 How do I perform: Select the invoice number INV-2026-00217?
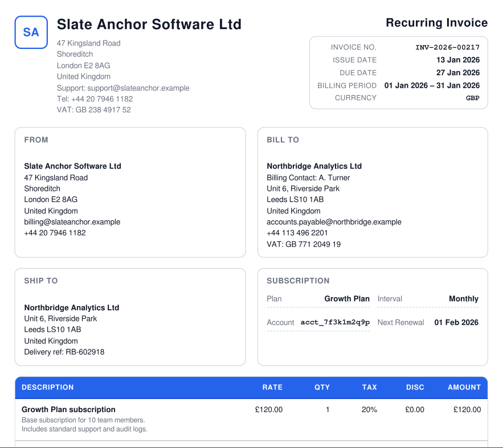(x=447, y=48)
